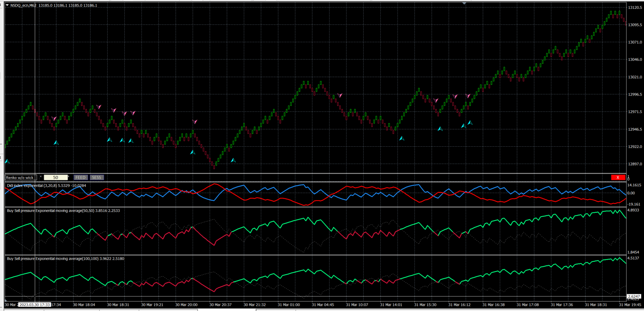The width and height of the screenshot is (644, 311).
Task: Click the 12996.5 price level on the scale
Action: [x=635, y=95]
